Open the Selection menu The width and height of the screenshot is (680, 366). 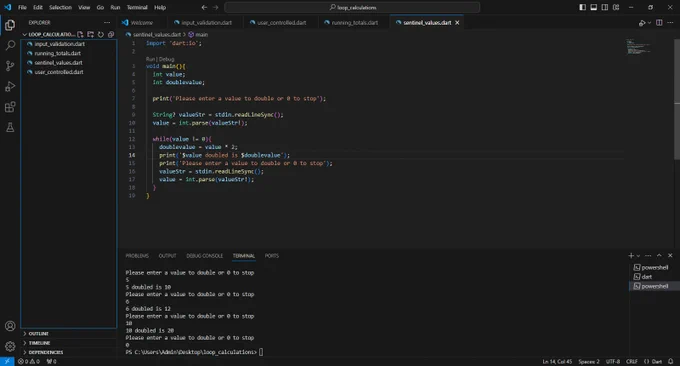pyautogui.click(x=60, y=7)
